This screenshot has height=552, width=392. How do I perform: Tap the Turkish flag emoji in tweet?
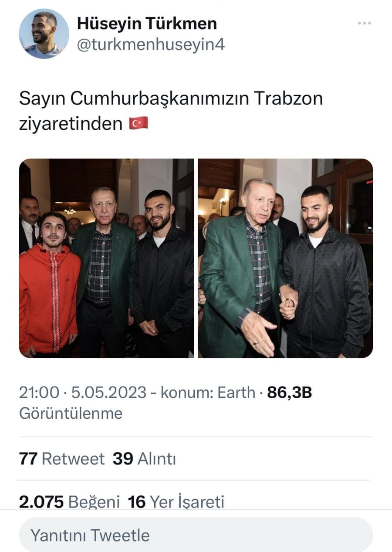pyautogui.click(x=139, y=124)
